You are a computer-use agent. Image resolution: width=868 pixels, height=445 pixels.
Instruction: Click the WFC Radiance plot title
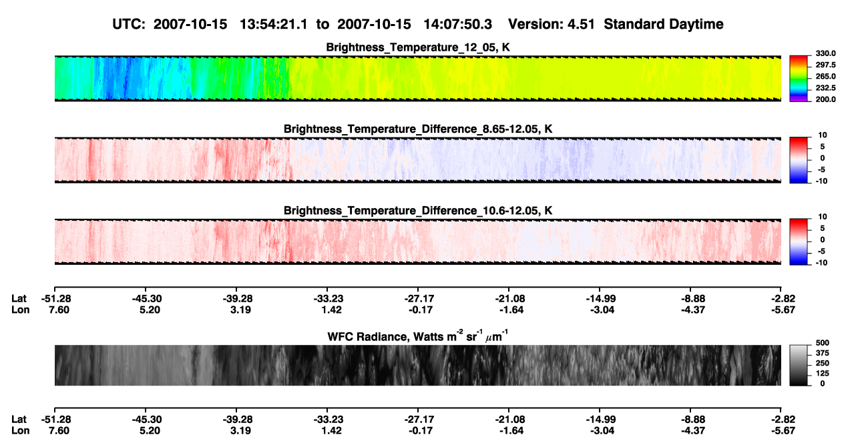coord(418,336)
